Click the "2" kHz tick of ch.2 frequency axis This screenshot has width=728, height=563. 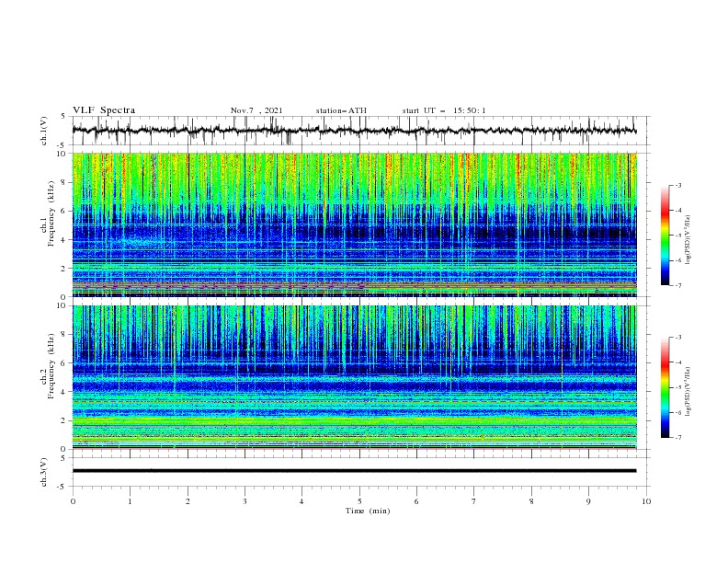[x=63, y=420]
